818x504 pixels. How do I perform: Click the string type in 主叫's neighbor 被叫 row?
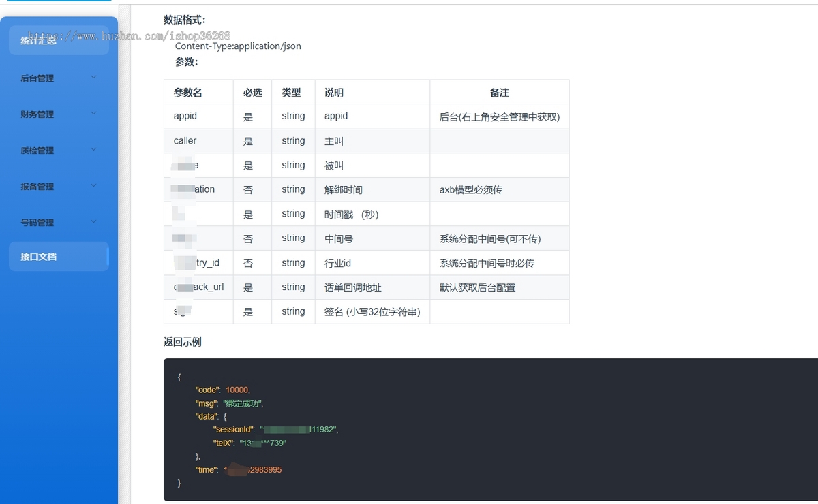click(x=293, y=166)
